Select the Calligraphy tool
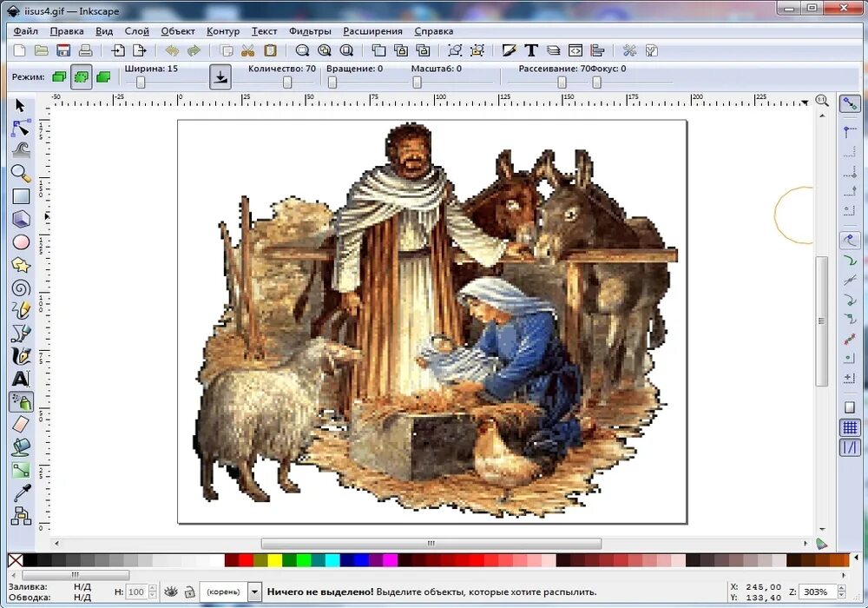868x608 pixels. [x=21, y=356]
